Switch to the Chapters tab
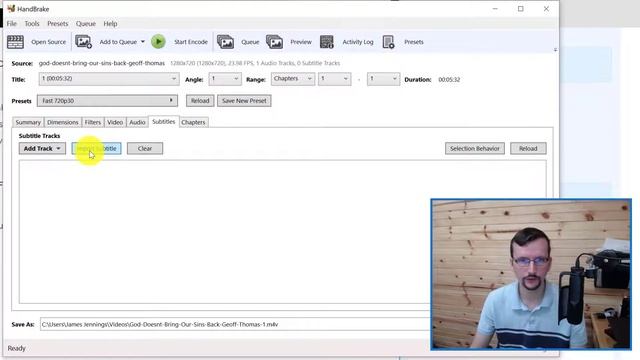 (x=193, y=122)
